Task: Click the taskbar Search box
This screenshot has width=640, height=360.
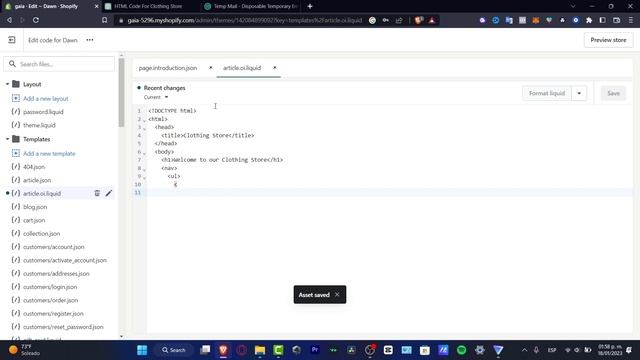Action: (174, 350)
